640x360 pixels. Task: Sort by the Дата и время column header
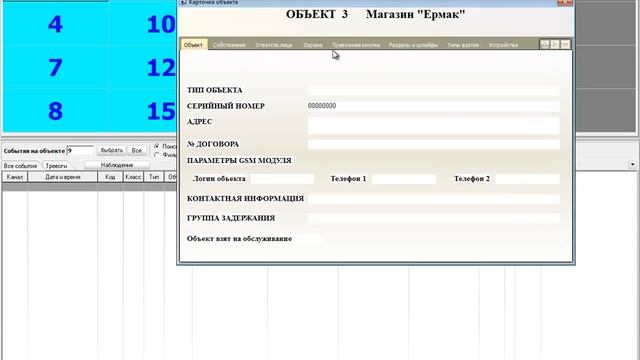tap(62, 177)
